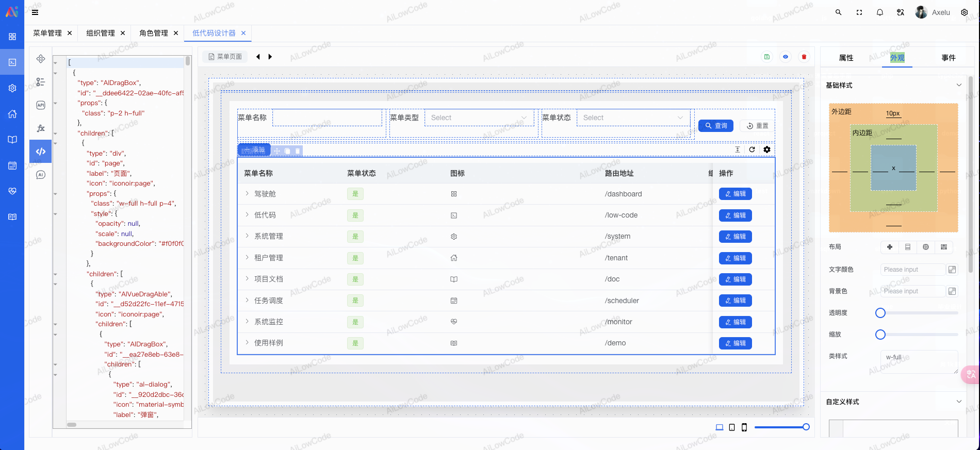The height and width of the screenshot is (450, 980).
Task: Open the 菜单类型 Select dropdown
Action: coord(479,118)
